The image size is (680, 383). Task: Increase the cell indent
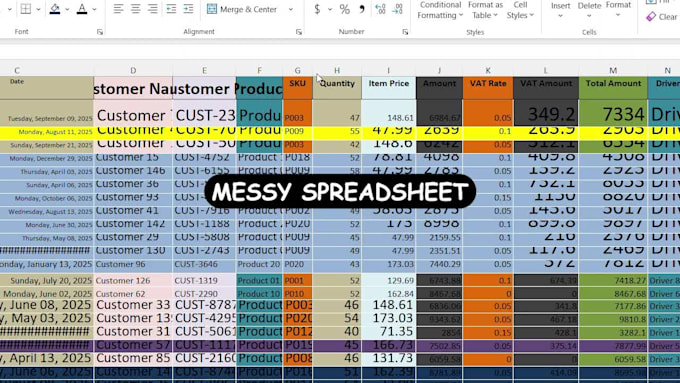tap(188, 9)
